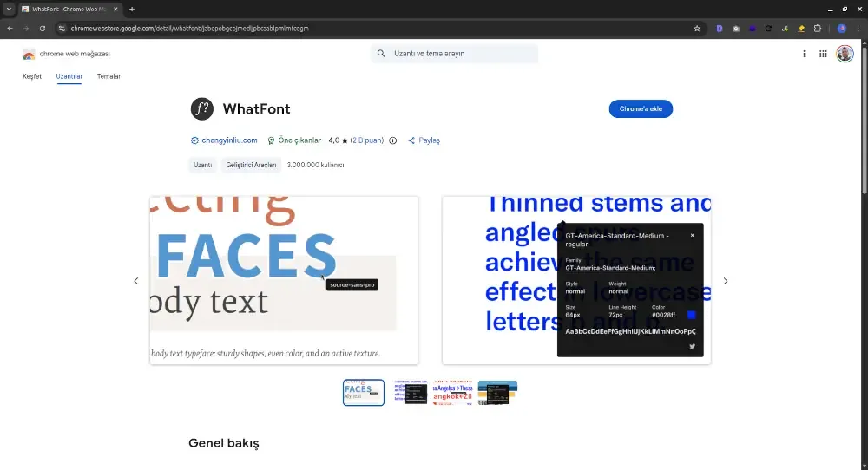This screenshot has height=470, width=868.
Task: Open the FACES screenshot image
Action: coord(284,280)
